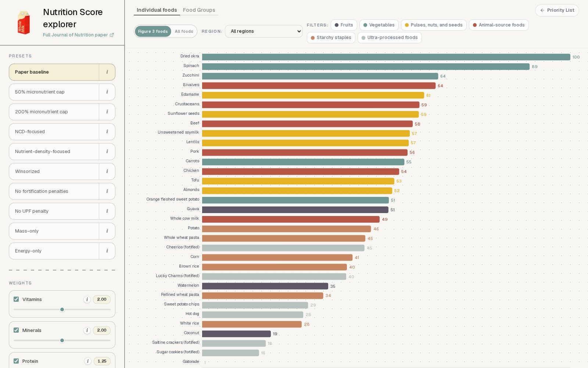Click 'Gatorade' food label
This screenshot has width=588, height=368.
point(191,361)
